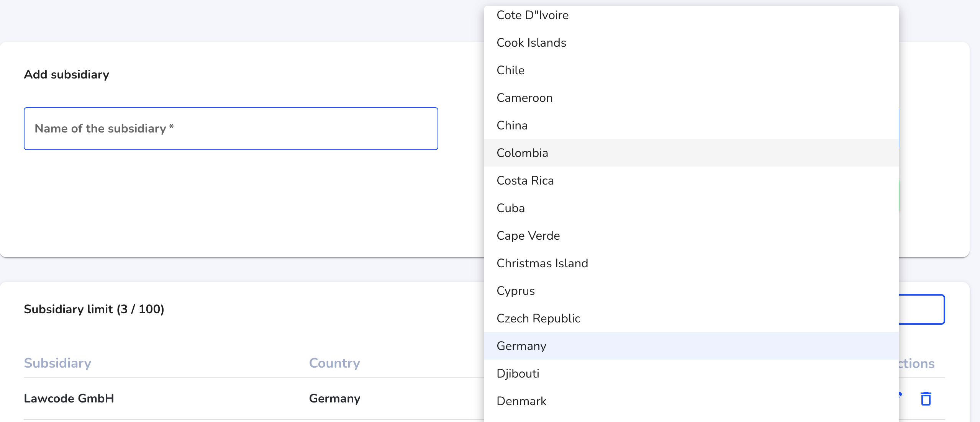This screenshot has height=422, width=980.
Task: Choose Denmark in the dropdown
Action: click(x=691, y=401)
